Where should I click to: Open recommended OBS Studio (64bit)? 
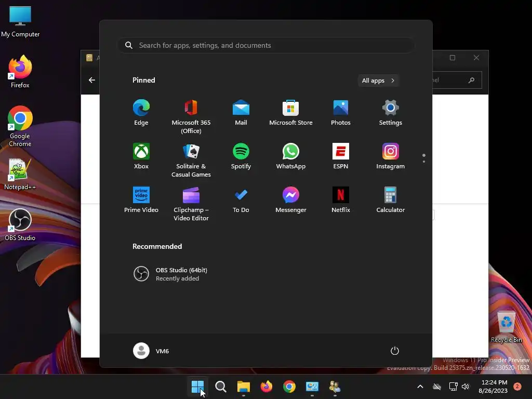(x=170, y=274)
